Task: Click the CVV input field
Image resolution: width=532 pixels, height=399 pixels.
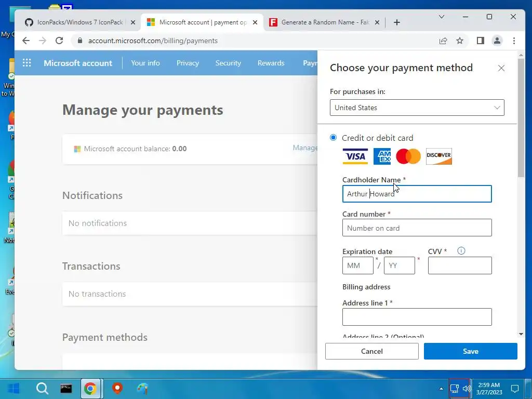Action: click(x=460, y=265)
